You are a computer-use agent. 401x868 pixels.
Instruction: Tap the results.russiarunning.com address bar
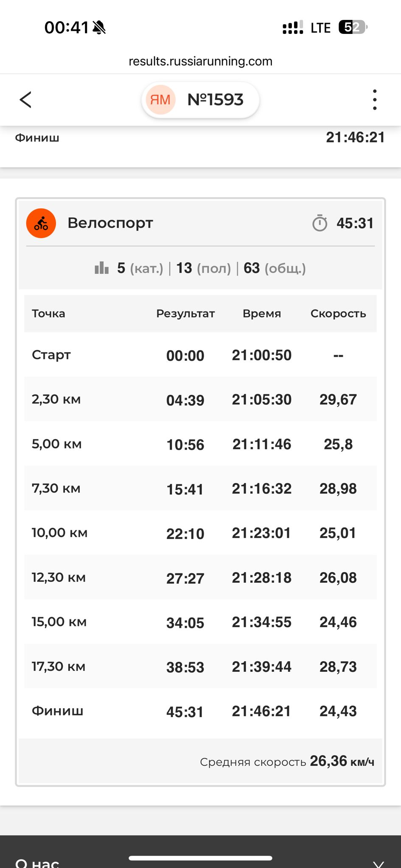tap(200, 61)
